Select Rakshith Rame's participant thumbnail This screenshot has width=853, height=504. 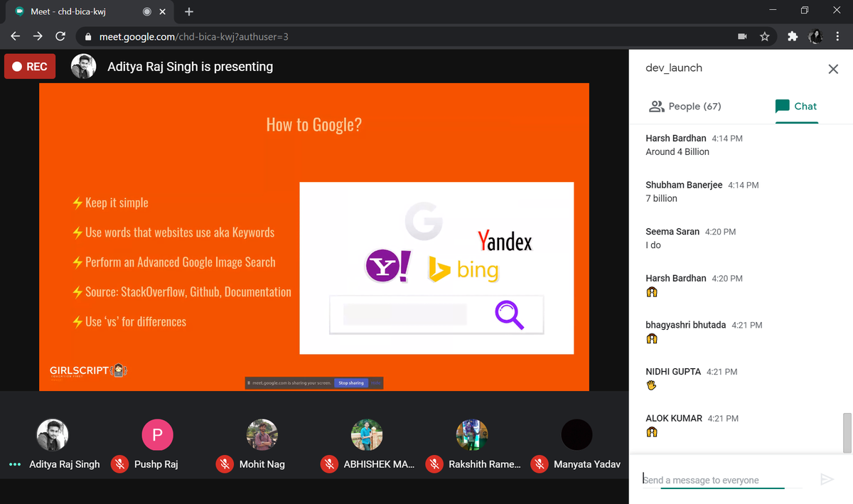pos(472,435)
